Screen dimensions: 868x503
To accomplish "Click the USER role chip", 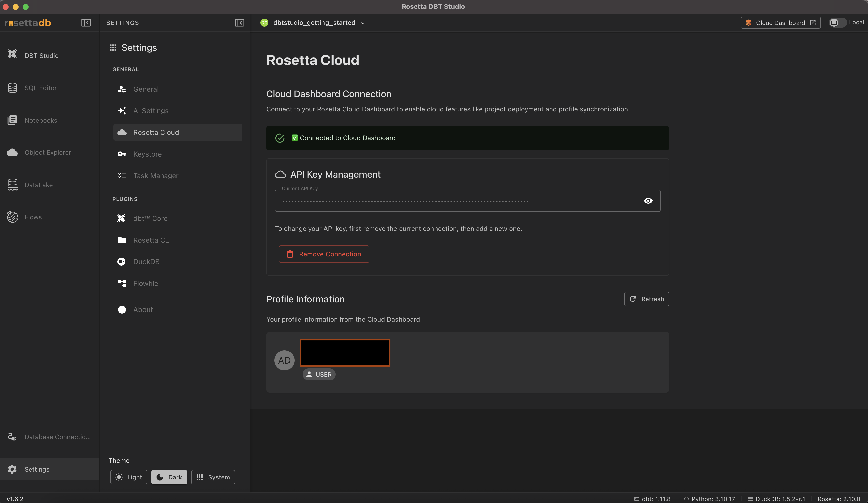I will click(319, 374).
